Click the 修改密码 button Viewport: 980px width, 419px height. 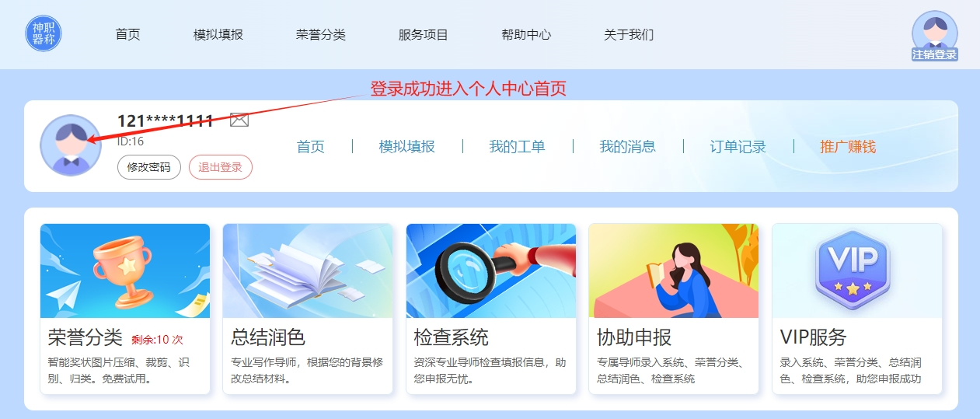point(149,167)
